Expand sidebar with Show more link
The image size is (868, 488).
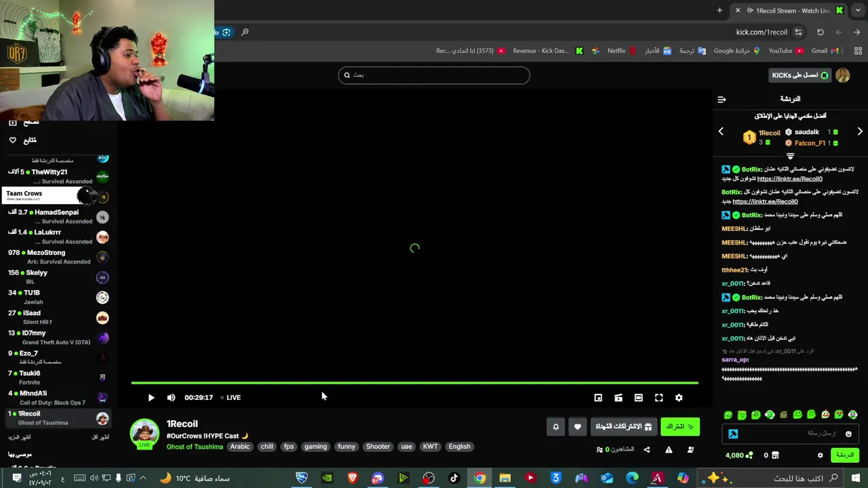coord(19,437)
